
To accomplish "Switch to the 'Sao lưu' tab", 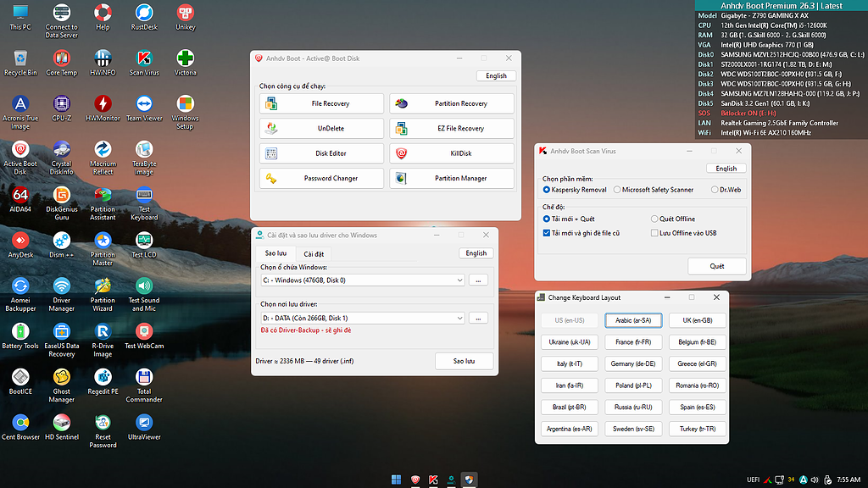I will coord(275,253).
